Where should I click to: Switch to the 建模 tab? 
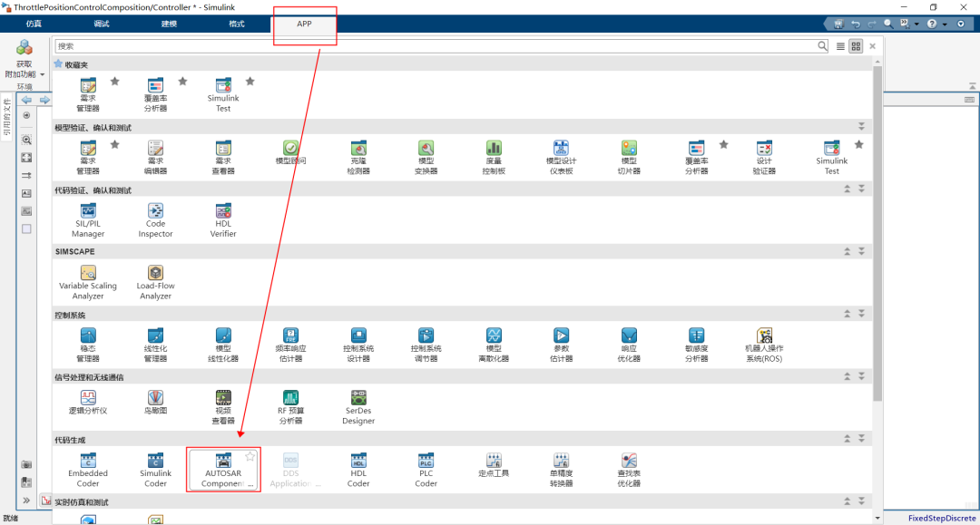coord(170,24)
